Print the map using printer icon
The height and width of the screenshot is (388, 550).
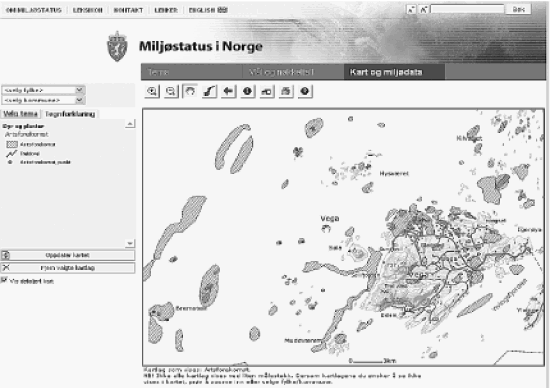[286, 92]
